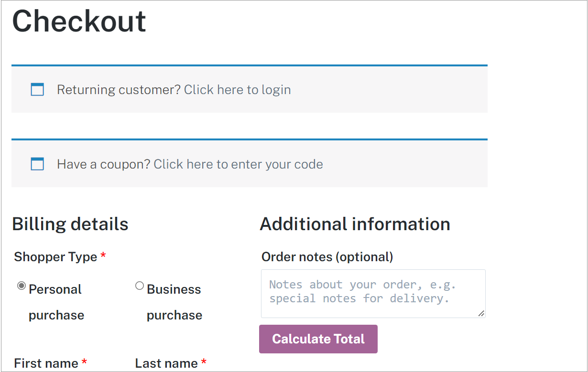This screenshot has height=372, width=588.
Task: Click the Shopper Type field label
Action: pyautogui.click(x=55, y=257)
